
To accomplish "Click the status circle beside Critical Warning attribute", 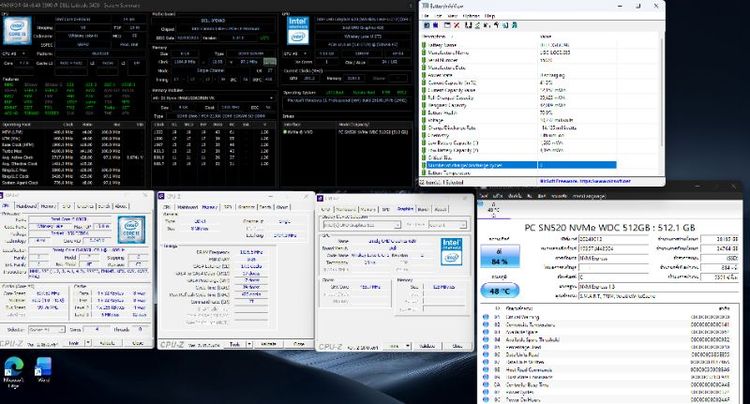I will point(485,317).
